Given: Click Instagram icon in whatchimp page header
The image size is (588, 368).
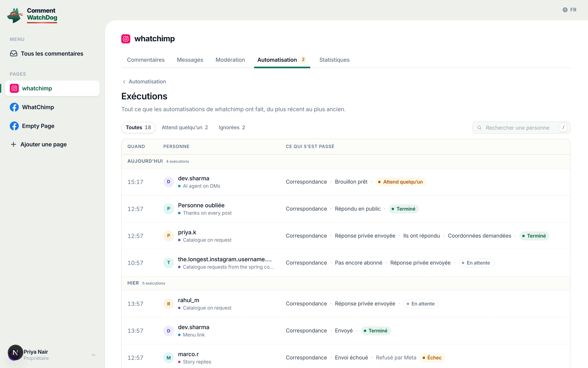Looking at the screenshot, I should pos(126,39).
